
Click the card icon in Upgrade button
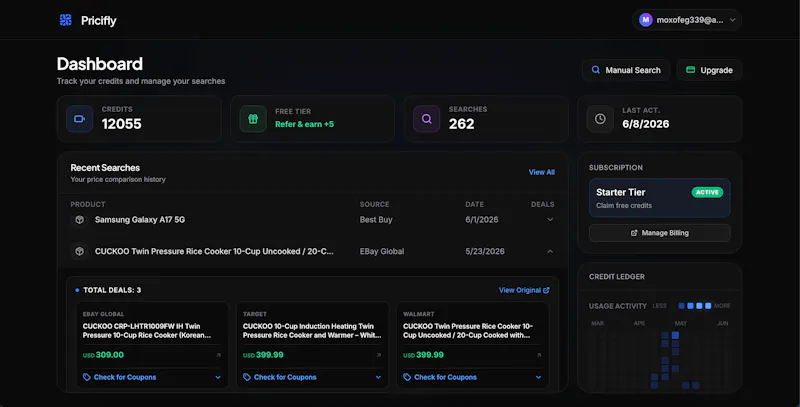690,70
